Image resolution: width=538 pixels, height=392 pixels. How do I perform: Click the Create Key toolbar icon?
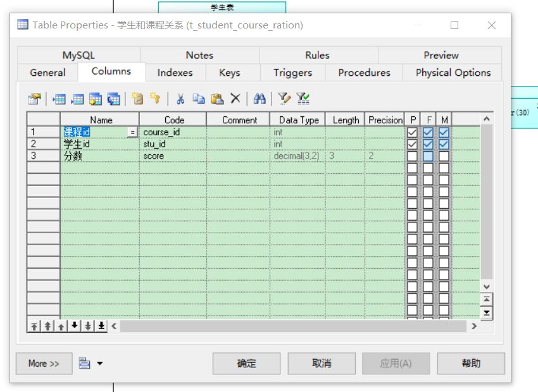click(155, 99)
